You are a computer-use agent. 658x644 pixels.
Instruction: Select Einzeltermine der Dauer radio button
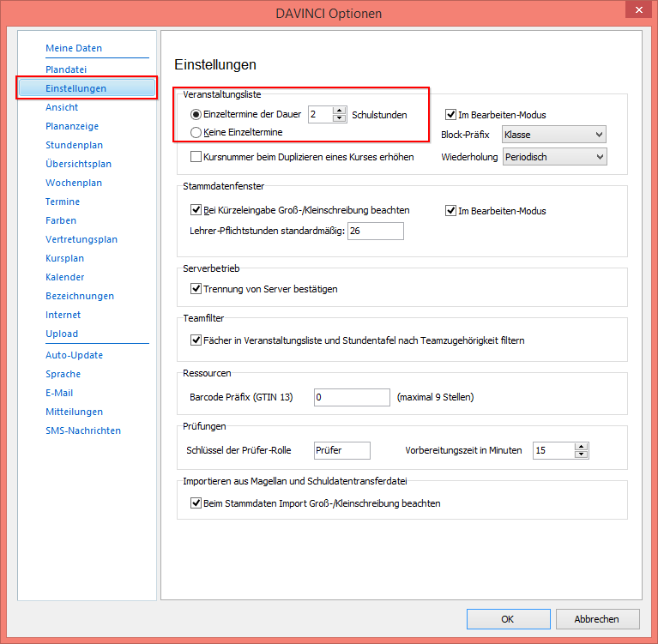click(196, 114)
